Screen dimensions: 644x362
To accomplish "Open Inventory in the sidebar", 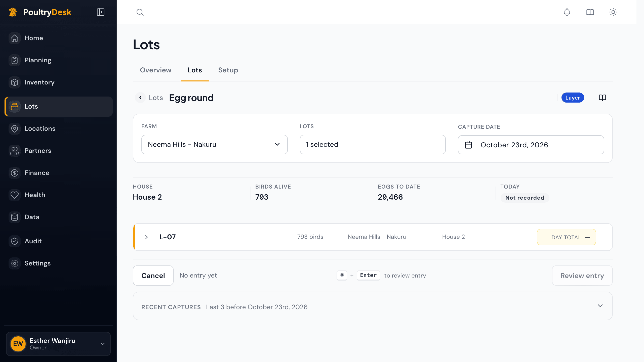I will coord(58,82).
